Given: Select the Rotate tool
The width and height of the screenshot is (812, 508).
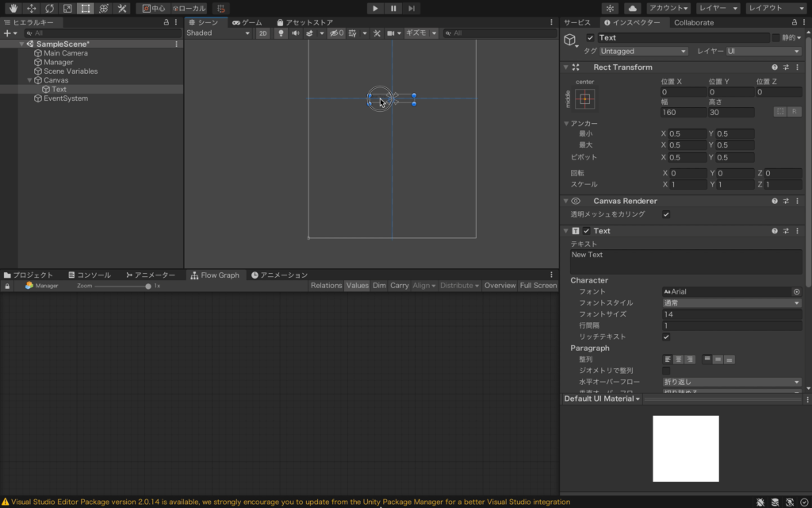Looking at the screenshot, I should pyautogui.click(x=49, y=8).
